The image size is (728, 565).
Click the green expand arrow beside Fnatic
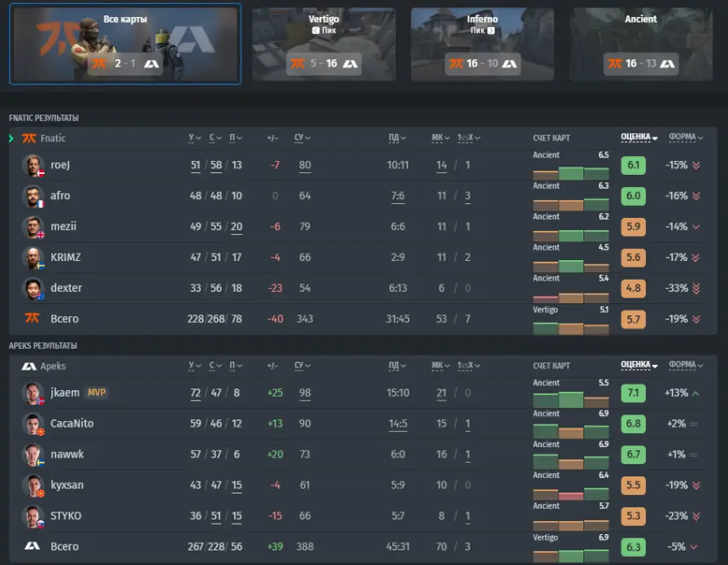coord(11,138)
